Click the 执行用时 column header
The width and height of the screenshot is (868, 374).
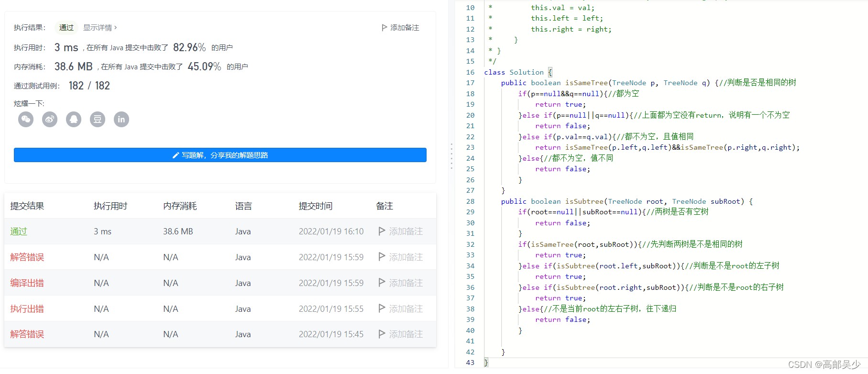[110, 206]
